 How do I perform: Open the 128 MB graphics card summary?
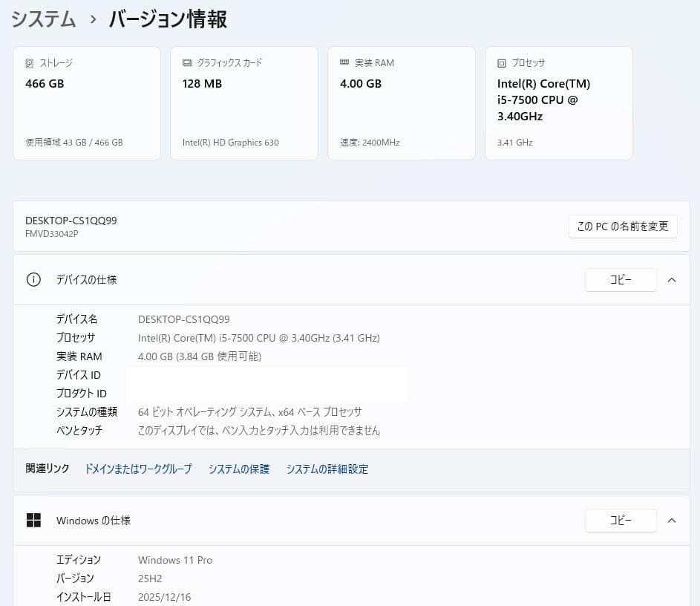pos(243,102)
